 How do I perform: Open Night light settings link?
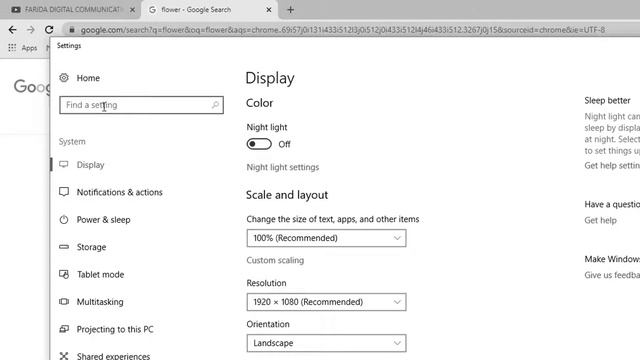(x=282, y=167)
